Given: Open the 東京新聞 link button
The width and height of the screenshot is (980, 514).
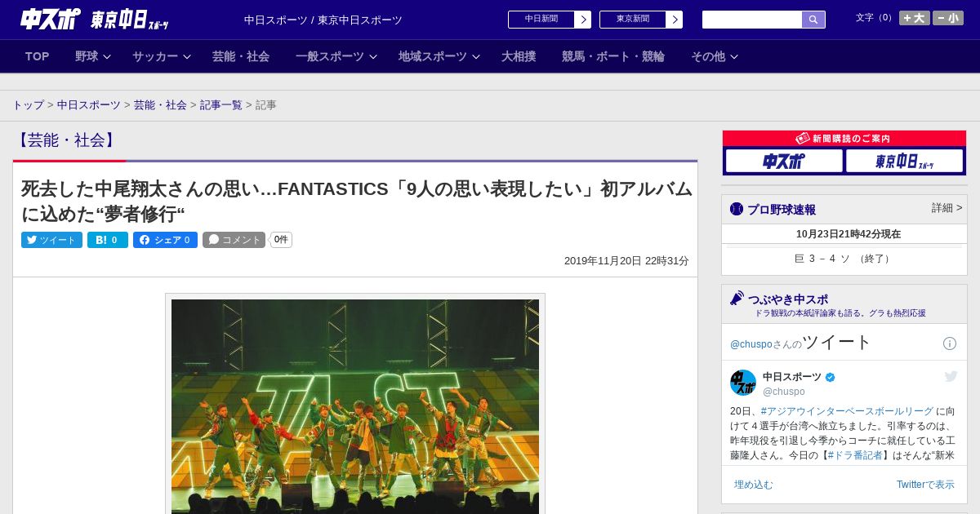Looking at the screenshot, I should tap(633, 20).
